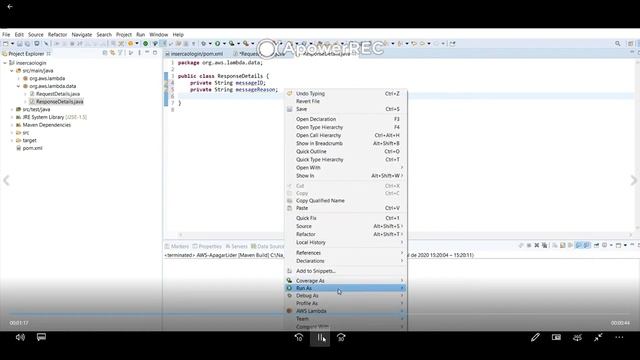Open the Source menu
640x360 pixels.
coord(36,35)
